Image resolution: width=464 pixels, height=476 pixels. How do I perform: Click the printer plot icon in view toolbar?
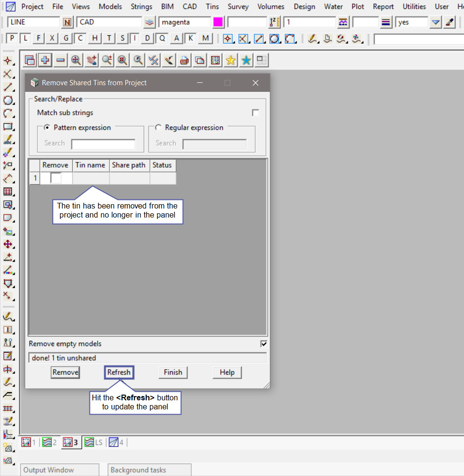(x=184, y=60)
